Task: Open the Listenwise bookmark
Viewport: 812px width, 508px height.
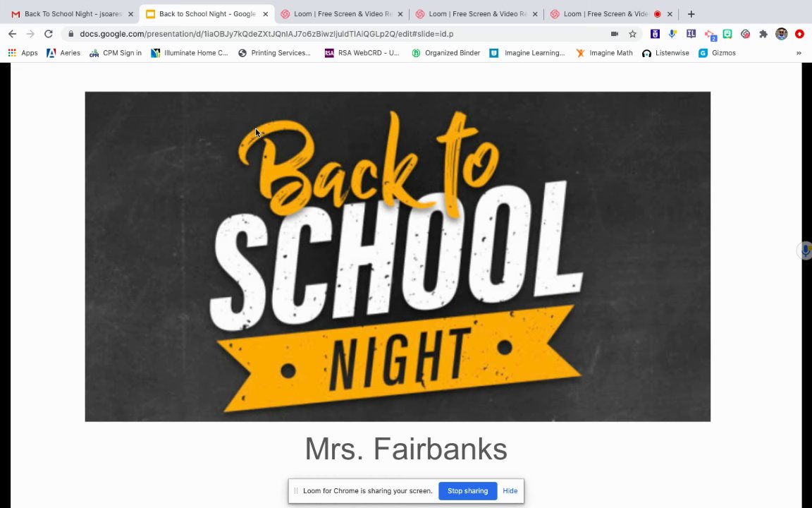Action: 665,53
